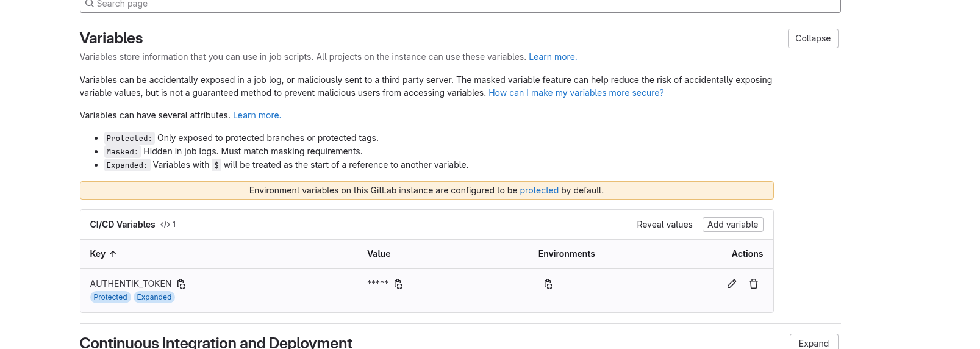980x349 pixels.
Task: Click Add variable button
Action: click(732, 225)
